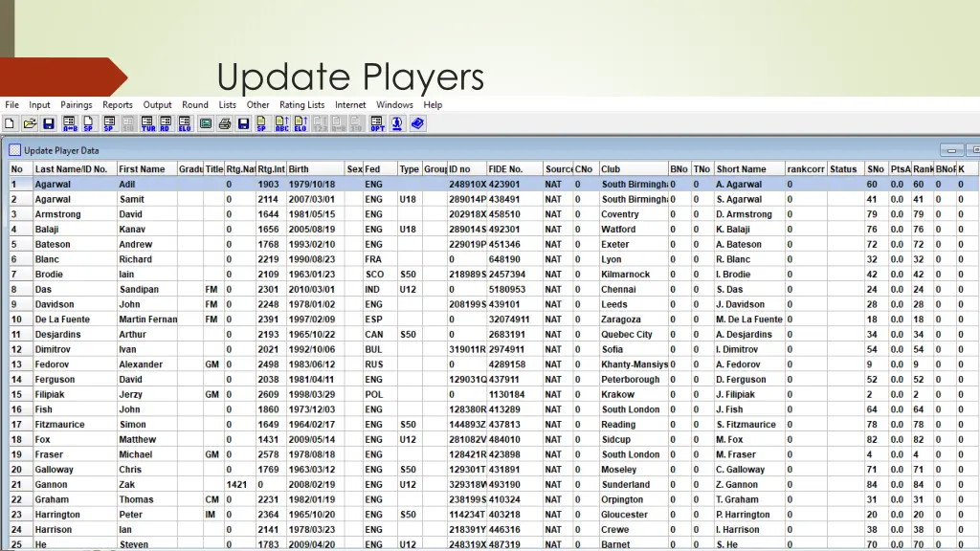
Task: Click the ELO dialog toolbar icon
Action: point(184,123)
